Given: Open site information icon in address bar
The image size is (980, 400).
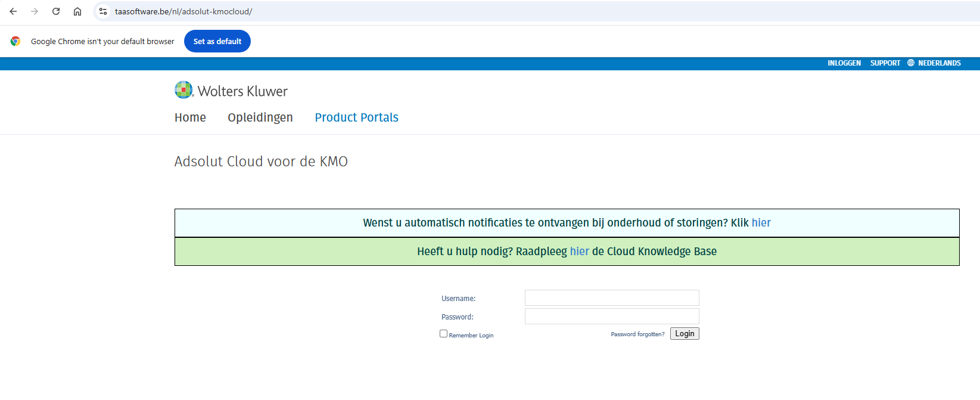Looking at the screenshot, I should pyautogui.click(x=103, y=11).
